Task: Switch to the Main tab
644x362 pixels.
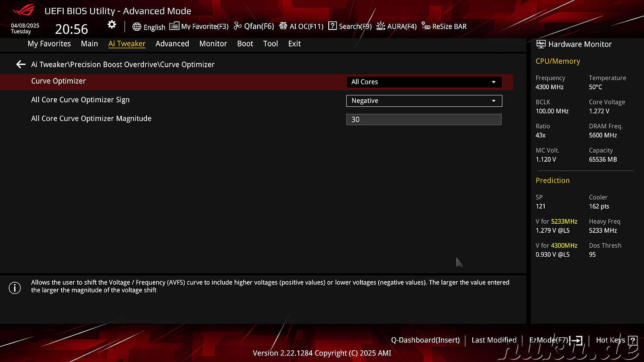Action: tap(89, 44)
